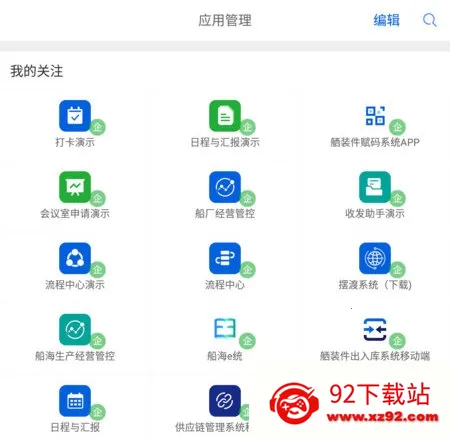This screenshot has width=452, height=439.
Task: Click the 编辑 edit button
Action: pos(386,20)
